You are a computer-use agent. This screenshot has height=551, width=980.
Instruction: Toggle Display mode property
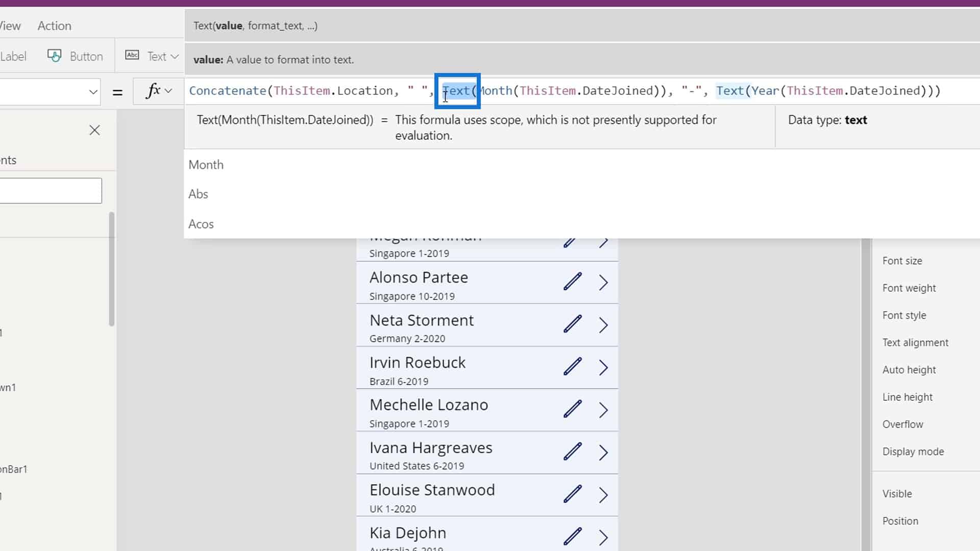pos(913,451)
